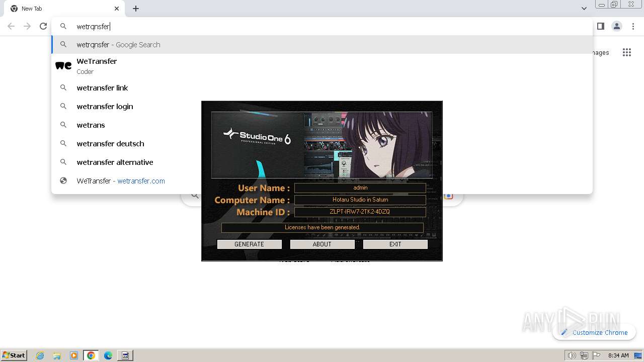Select the 'wetransfer deutsch' suggestion
Viewport: 644px width, 362px height.
pos(322,144)
